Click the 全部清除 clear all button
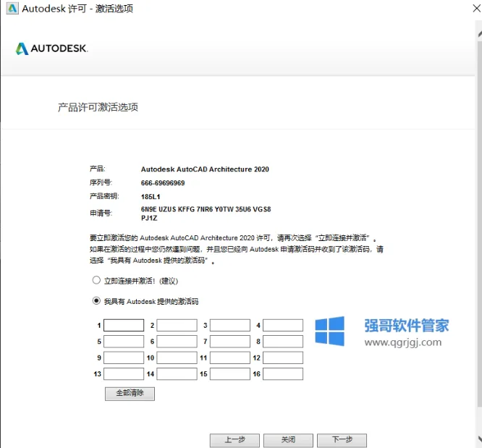 pyautogui.click(x=130, y=394)
